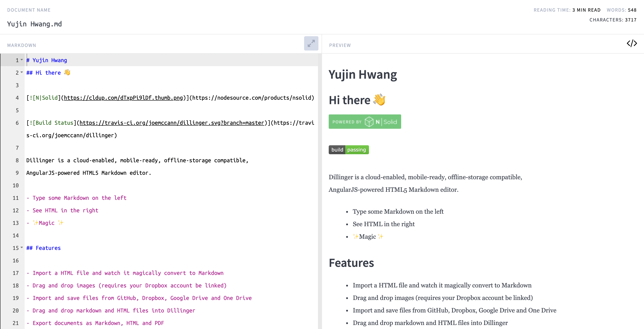The image size is (644, 329).
Task: Click preview bullet 'Import a HTML file and watch'
Action: 442,285
